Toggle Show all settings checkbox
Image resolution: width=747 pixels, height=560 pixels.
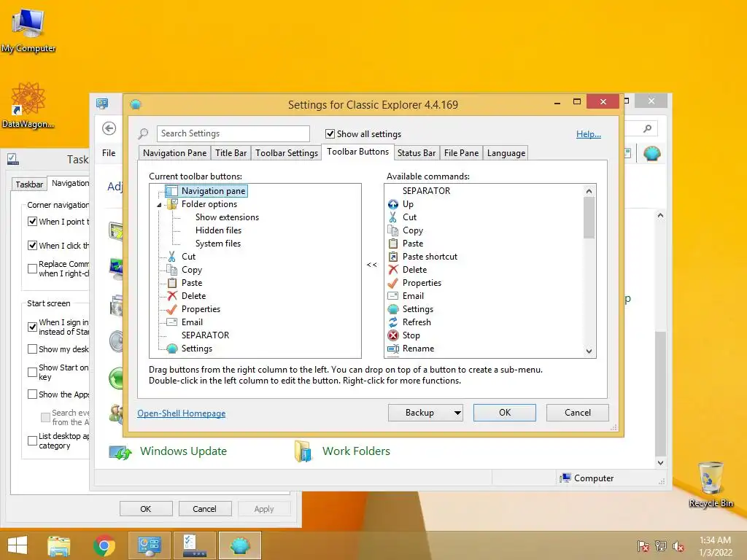point(330,134)
